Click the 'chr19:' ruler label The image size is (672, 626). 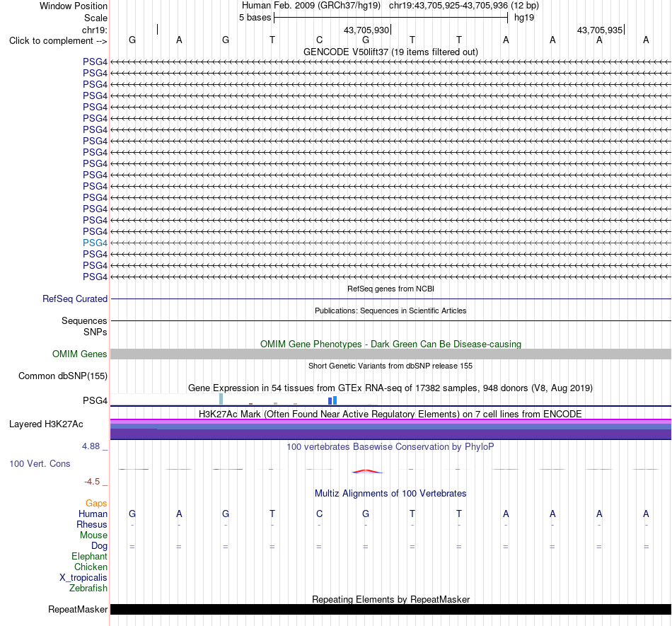pyautogui.click(x=95, y=30)
